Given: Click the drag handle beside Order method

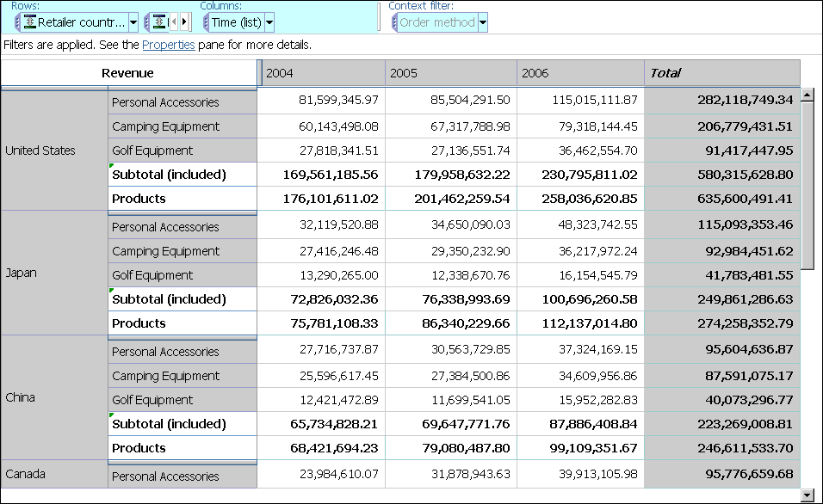Looking at the screenshot, I should [394, 22].
